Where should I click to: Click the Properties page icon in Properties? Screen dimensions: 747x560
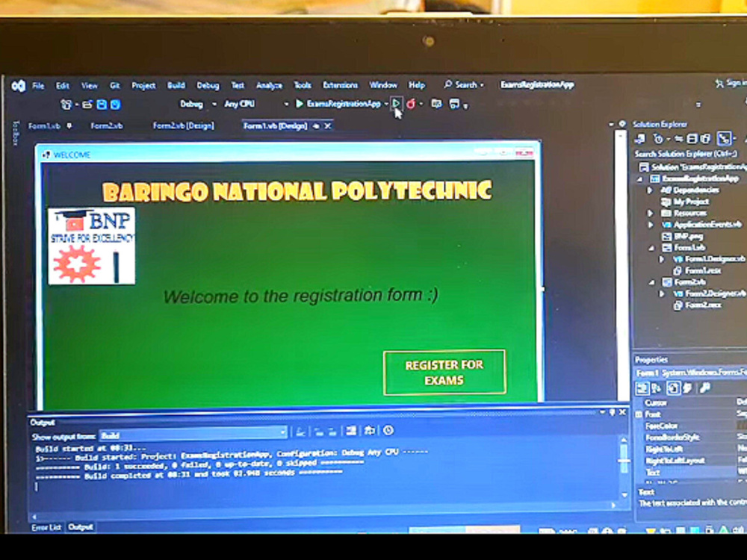pos(673,388)
